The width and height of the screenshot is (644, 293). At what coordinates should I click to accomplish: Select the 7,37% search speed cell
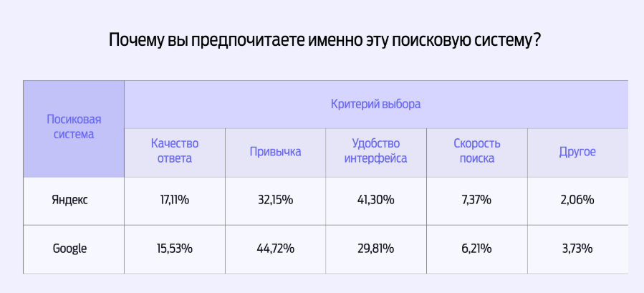pyautogui.click(x=476, y=200)
